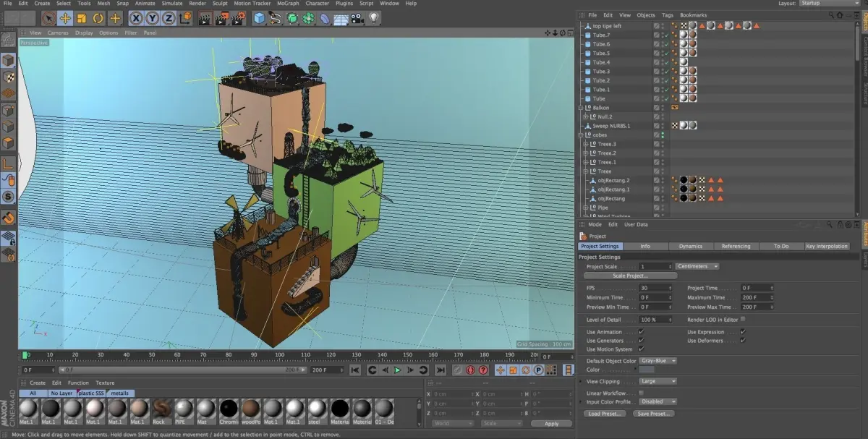Switch to the Dynamics tab
The image size is (868, 439).
690,246
